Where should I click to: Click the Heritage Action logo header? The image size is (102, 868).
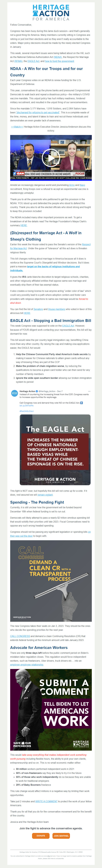(51, 13)
